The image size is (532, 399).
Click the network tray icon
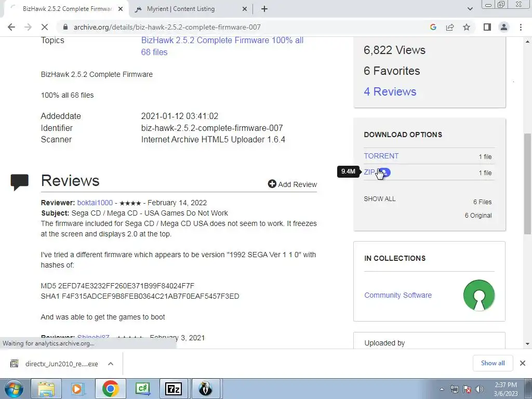454,390
